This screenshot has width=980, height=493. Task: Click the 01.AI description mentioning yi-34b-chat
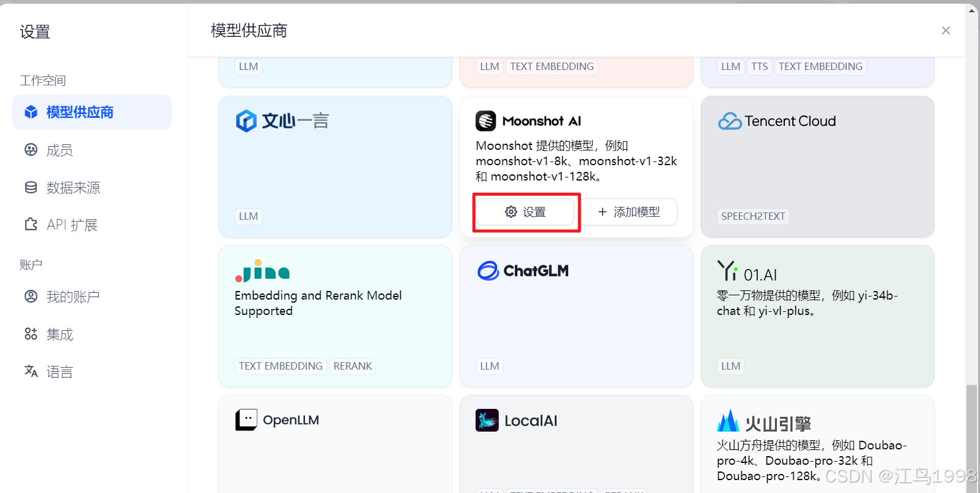click(807, 303)
